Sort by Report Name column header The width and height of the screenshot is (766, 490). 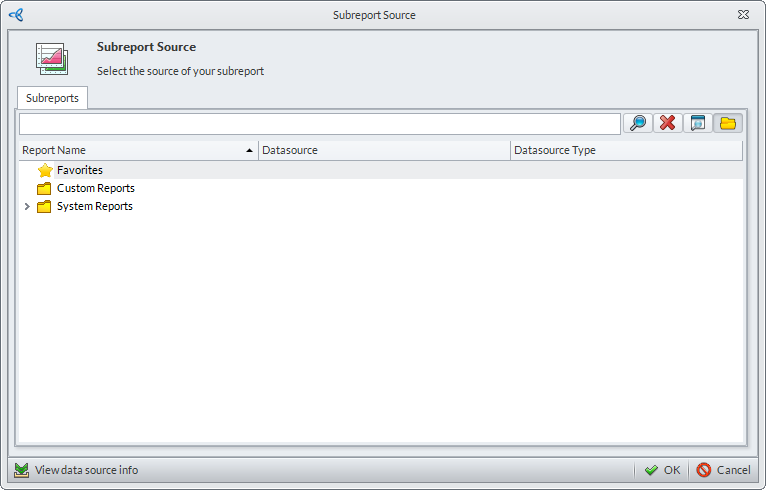coord(130,151)
